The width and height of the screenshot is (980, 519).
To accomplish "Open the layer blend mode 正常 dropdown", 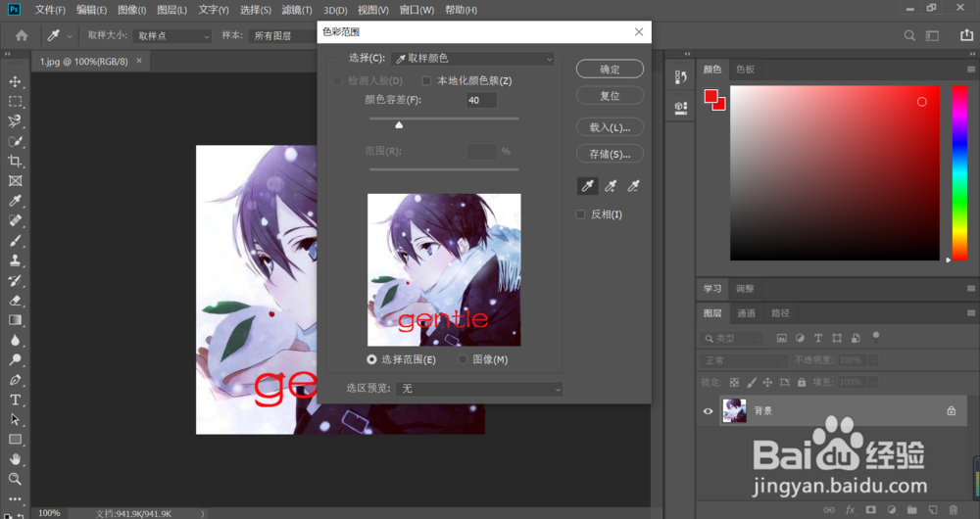I will (743, 360).
